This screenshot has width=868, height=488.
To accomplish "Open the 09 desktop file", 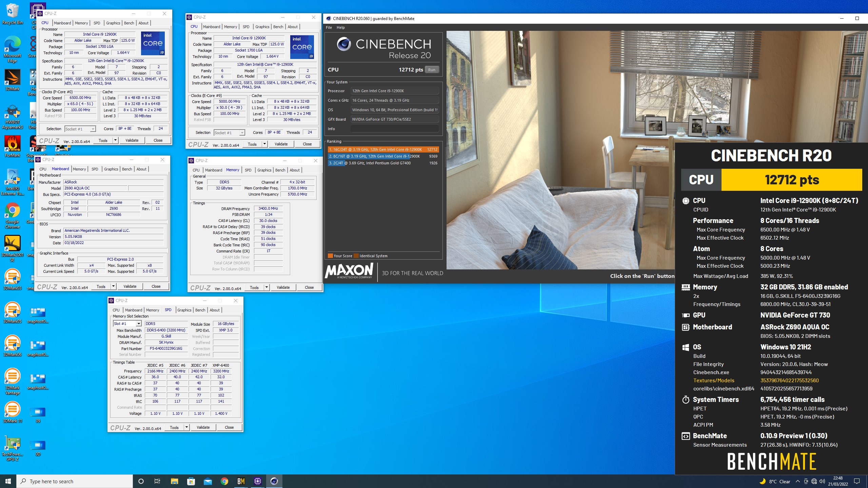I will tap(38, 414).
